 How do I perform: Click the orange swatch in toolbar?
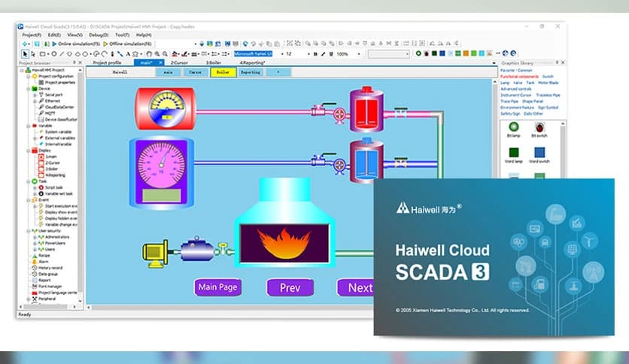(x=466, y=53)
